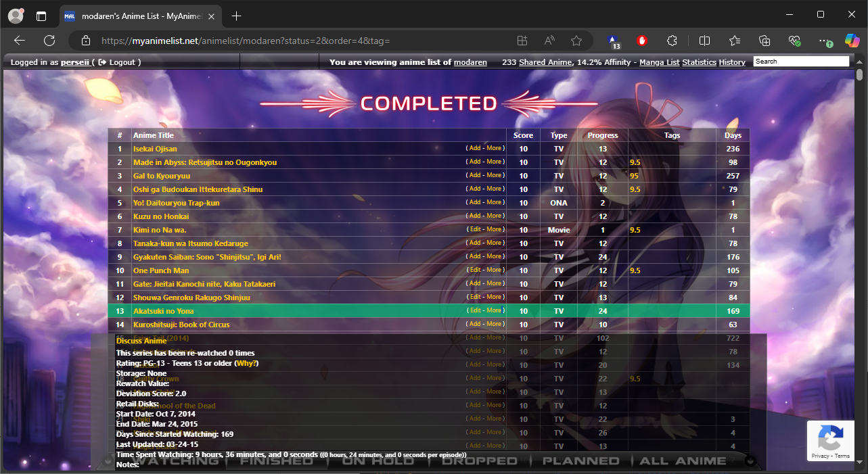
Task: Open the Settings and more menu
Action: (824, 41)
